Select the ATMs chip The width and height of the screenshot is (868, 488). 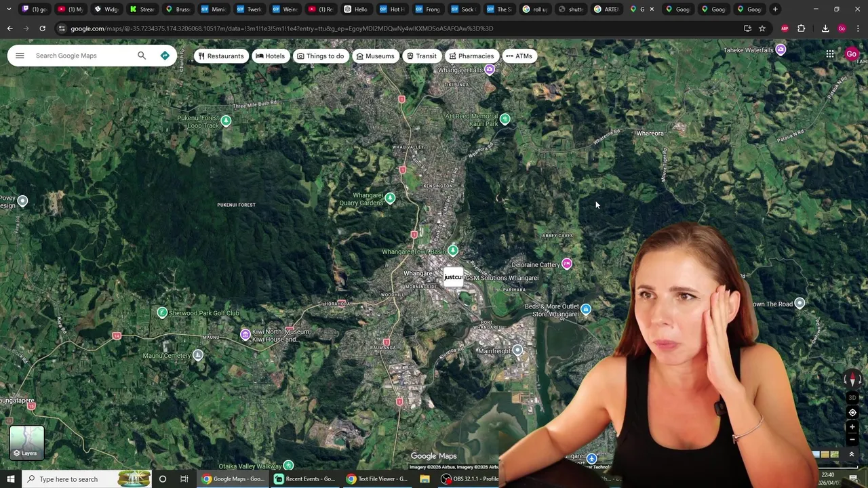tap(519, 56)
